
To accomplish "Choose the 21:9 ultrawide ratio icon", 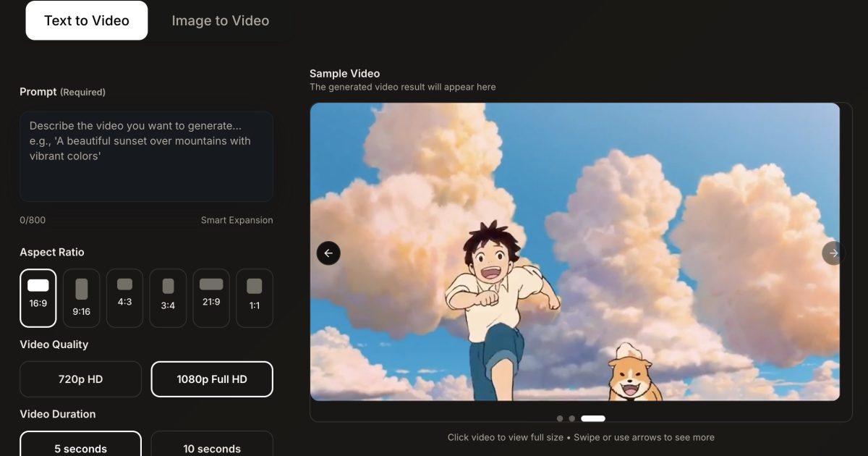I will point(211,297).
